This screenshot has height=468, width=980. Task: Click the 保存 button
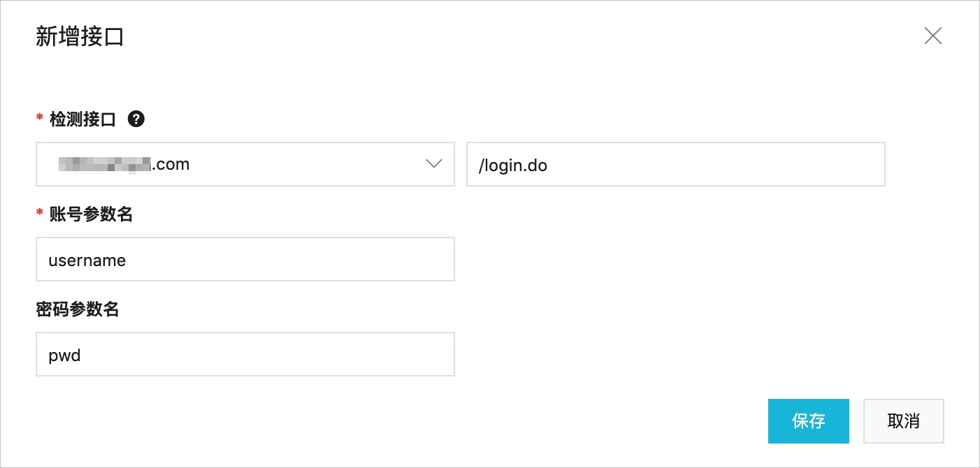(809, 421)
